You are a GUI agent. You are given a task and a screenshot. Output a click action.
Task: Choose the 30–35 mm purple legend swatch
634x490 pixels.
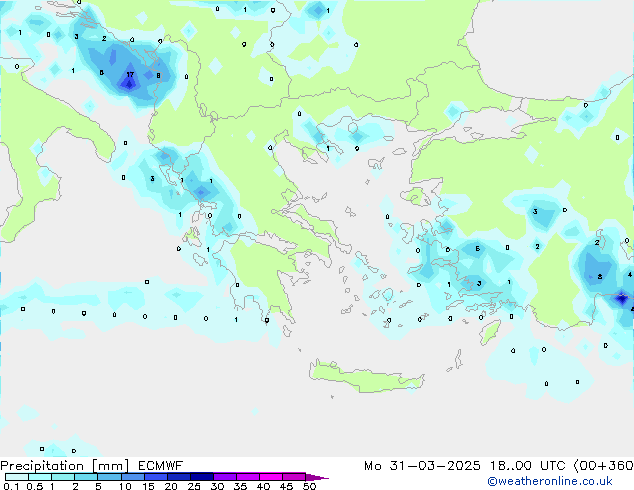(x=225, y=477)
